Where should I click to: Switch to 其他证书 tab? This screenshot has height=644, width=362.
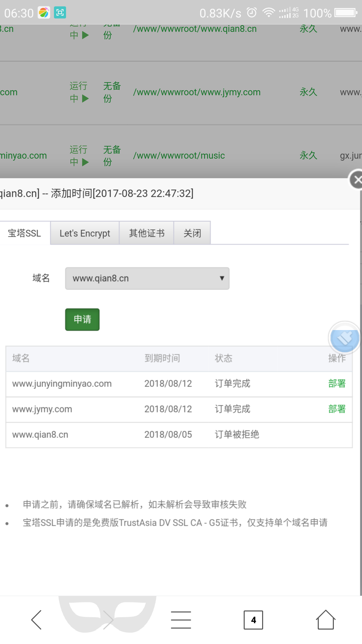tap(146, 233)
